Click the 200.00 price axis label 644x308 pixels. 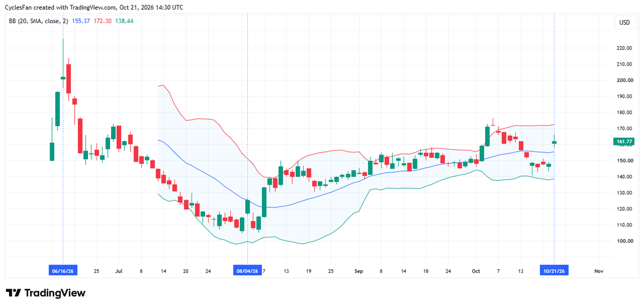pyautogui.click(x=624, y=80)
